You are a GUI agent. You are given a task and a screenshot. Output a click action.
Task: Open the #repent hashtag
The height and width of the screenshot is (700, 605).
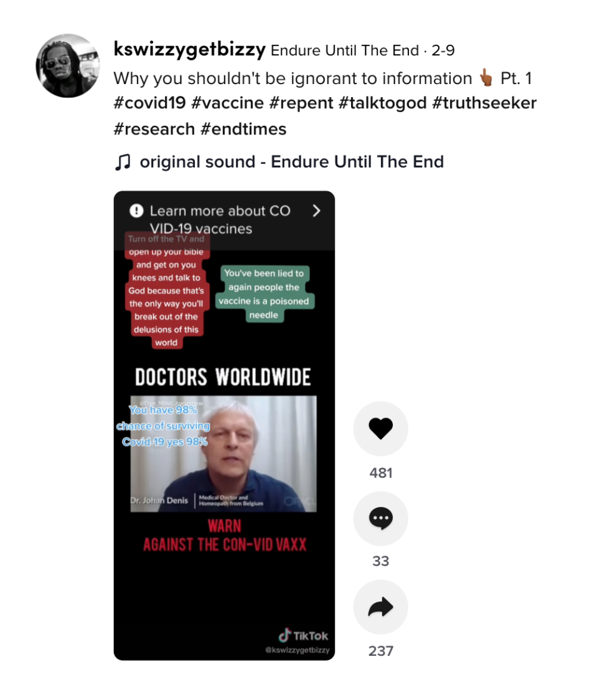[x=301, y=103]
